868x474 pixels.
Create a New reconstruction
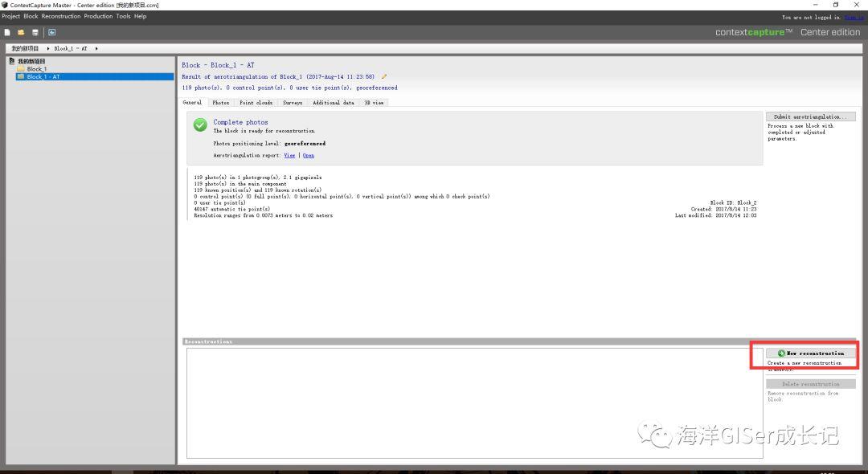coord(810,353)
